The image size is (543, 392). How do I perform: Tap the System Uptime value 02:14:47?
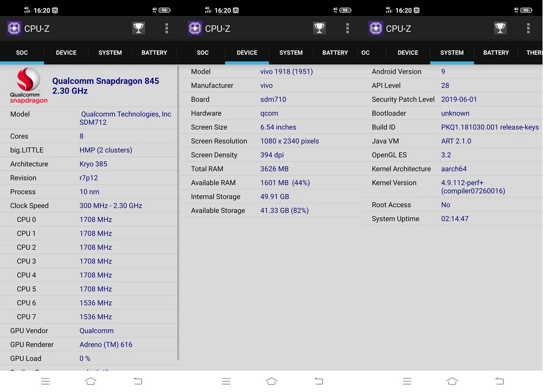[x=455, y=219]
